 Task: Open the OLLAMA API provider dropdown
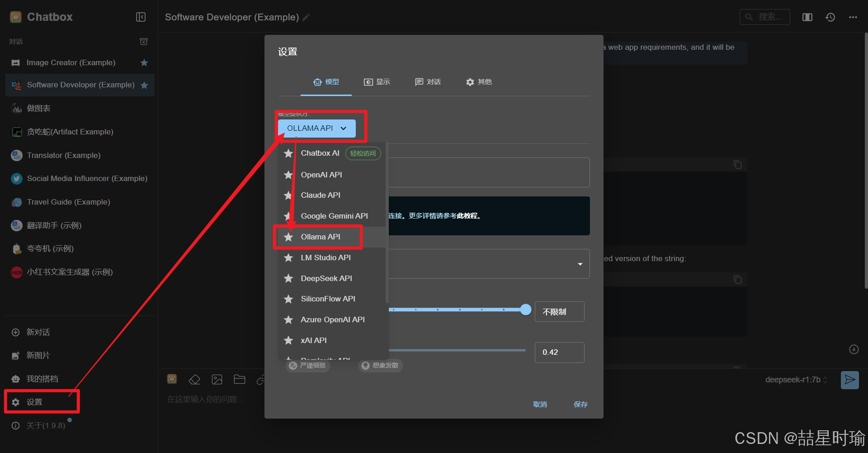click(316, 128)
